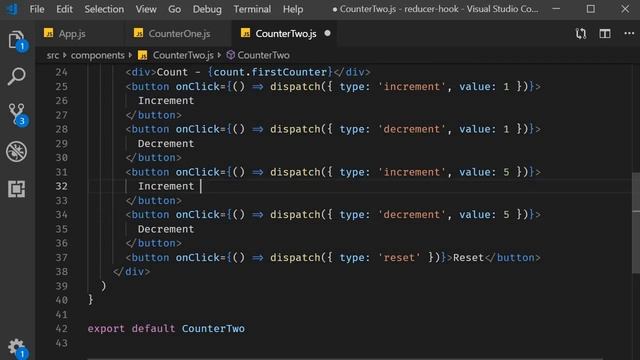
Task: Click components in breadcrumb
Action: (x=98, y=55)
